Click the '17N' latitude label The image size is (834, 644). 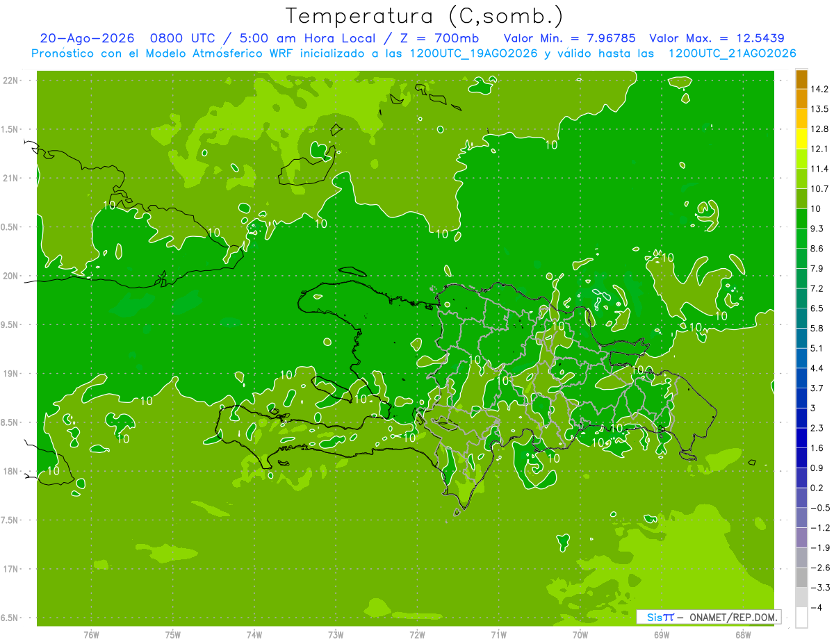click(11, 569)
